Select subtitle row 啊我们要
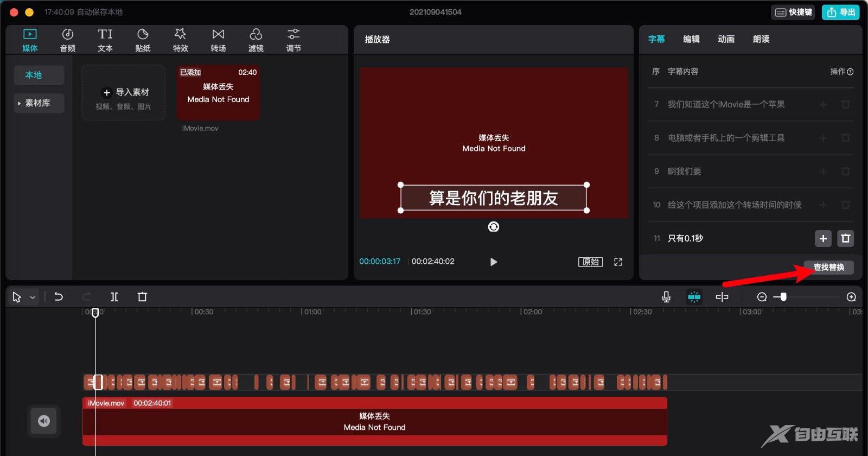This screenshot has height=456, width=868. click(x=751, y=172)
